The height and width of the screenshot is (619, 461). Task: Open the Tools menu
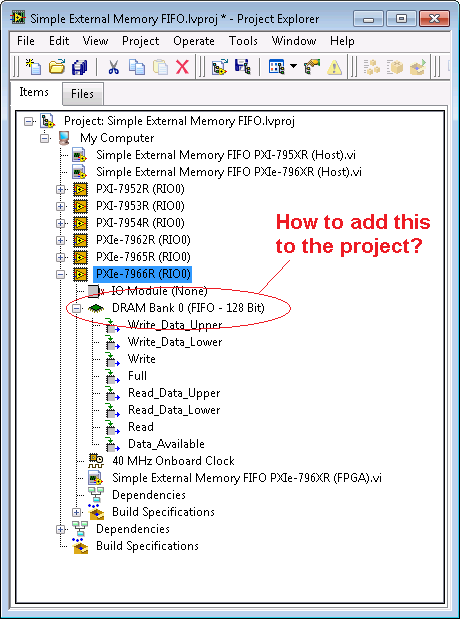243,41
